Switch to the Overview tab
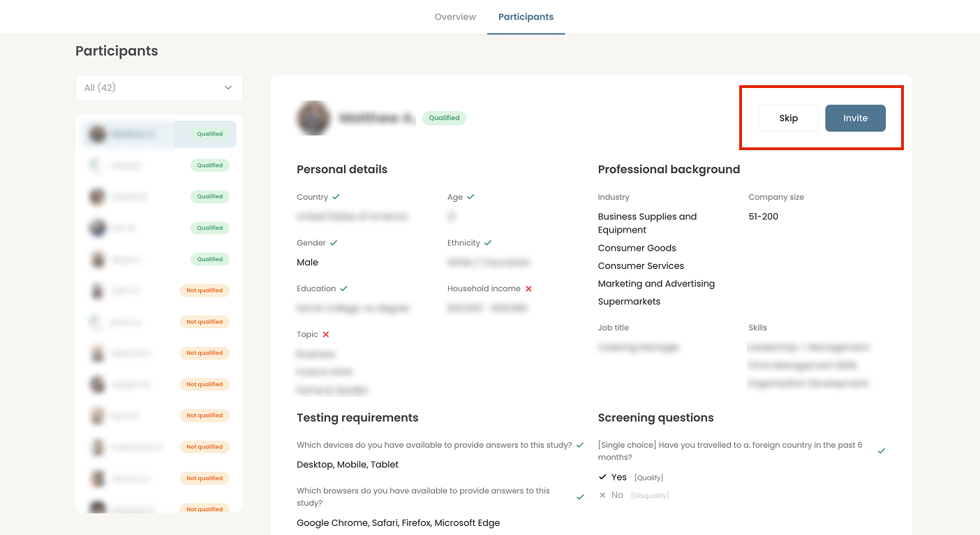This screenshot has height=535, width=980. pyautogui.click(x=455, y=17)
